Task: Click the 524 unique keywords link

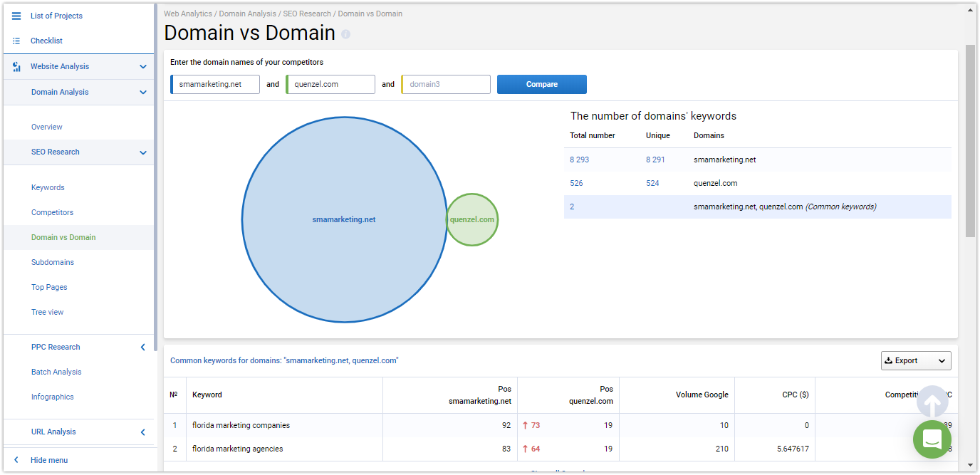Action: click(x=652, y=183)
